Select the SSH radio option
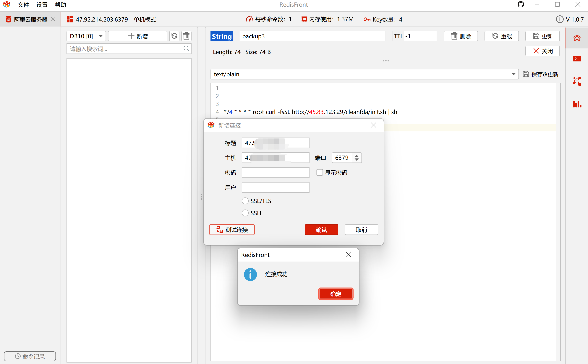The width and height of the screenshot is (588, 364). [245, 213]
